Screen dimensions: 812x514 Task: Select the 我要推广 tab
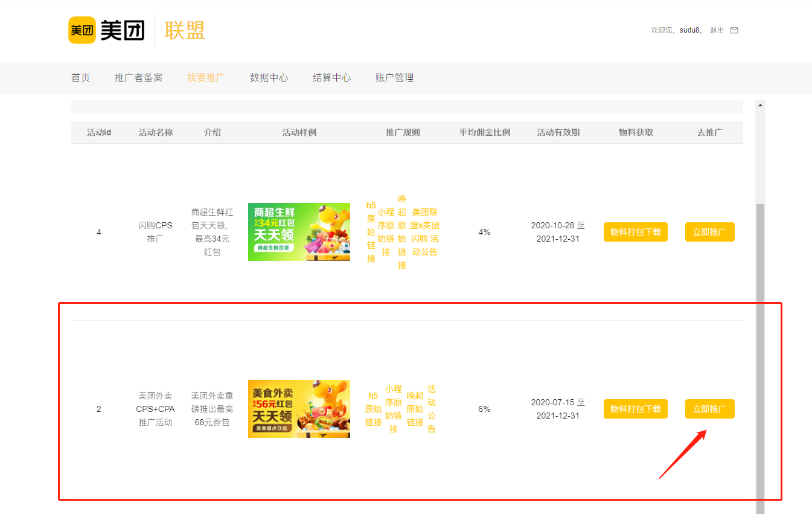click(x=206, y=77)
